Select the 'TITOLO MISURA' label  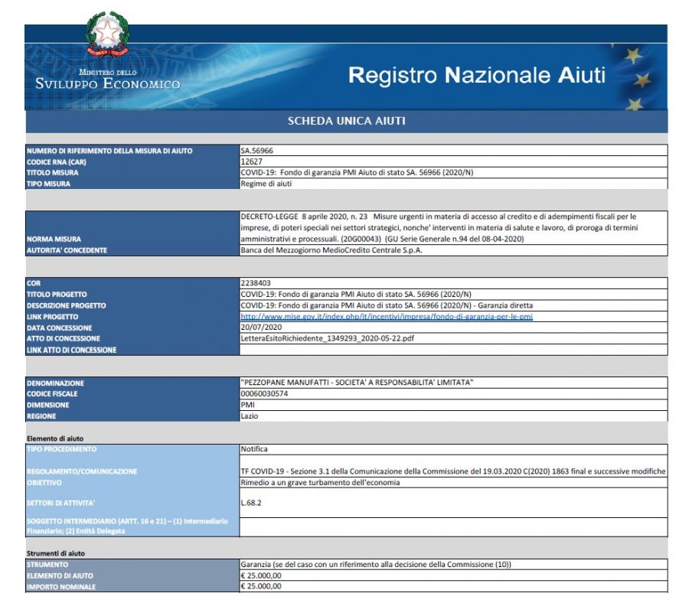52,173
